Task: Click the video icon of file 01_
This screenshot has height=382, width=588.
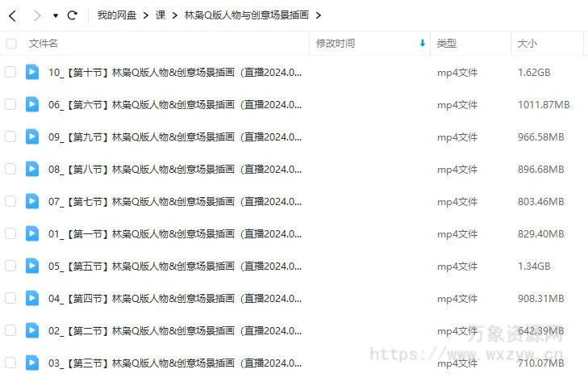Action: 32,233
